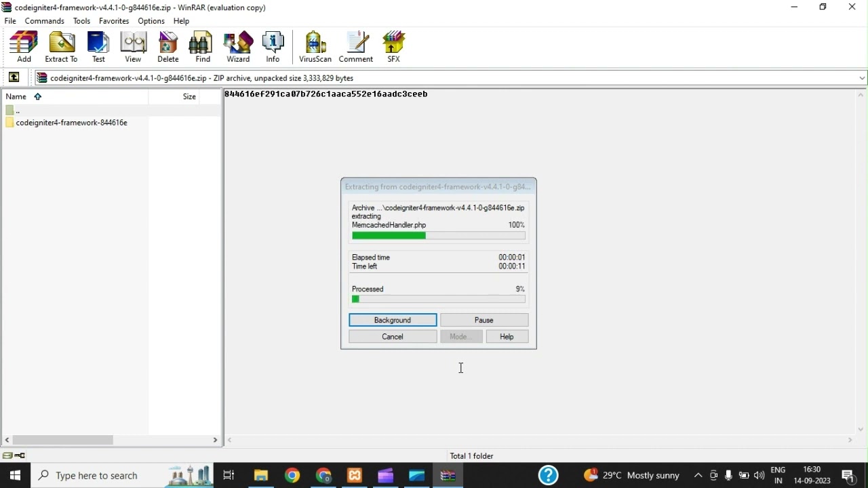Expand the archive path dropdown
The height and width of the screenshot is (488, 868).
point(862,79)
